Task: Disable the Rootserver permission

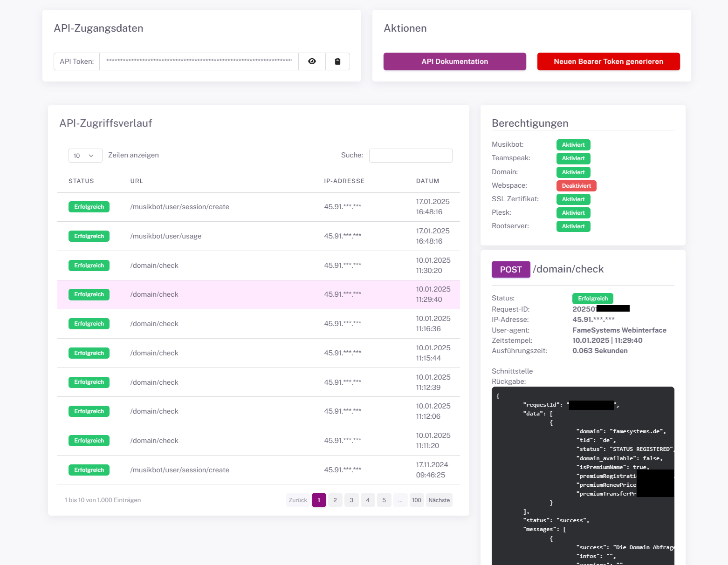Action: tap(573, 226)
